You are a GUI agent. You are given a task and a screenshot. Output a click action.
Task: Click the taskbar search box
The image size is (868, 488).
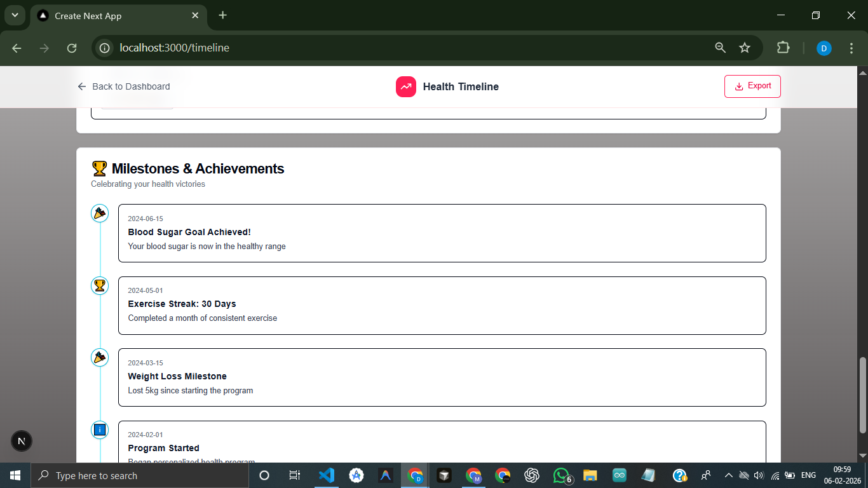(140, 475)
